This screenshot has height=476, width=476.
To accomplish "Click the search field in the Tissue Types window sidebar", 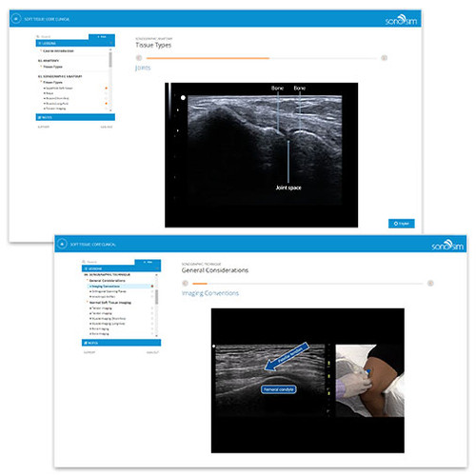I will (62, 37).
